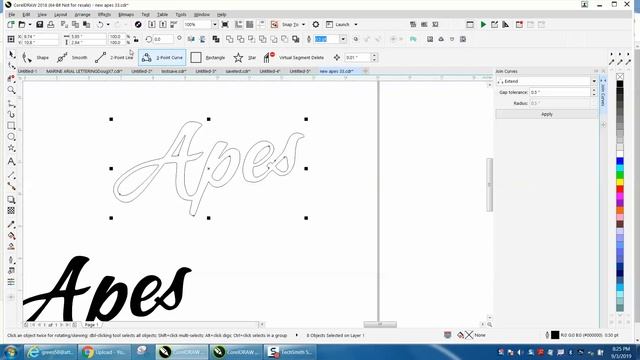Screen dimensions: 640x360
Task: Open the Window menu
Action: (201, 14)
